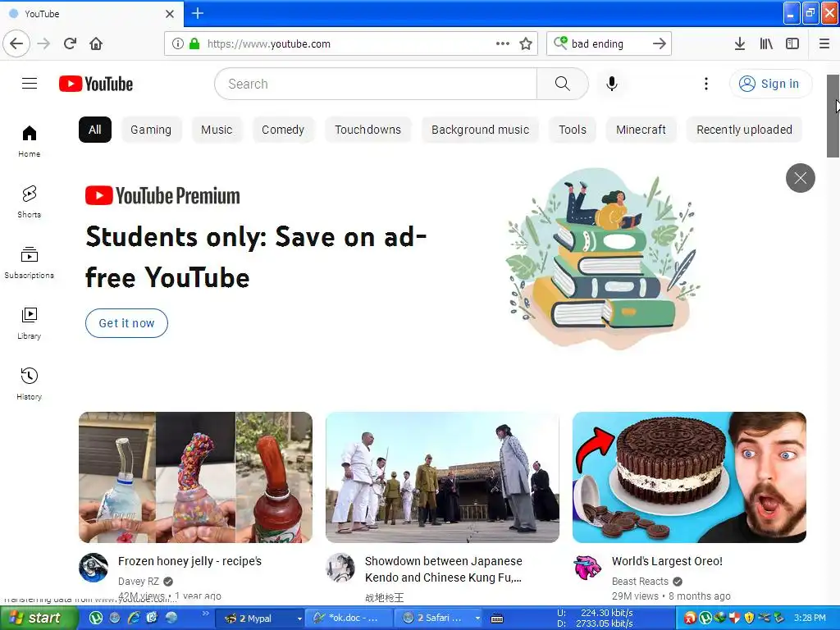Image resolution: width=840 pixels, height=630 pixels.
Task: Click the page vertical scrollbar thumb
Action: click(833, 116)
